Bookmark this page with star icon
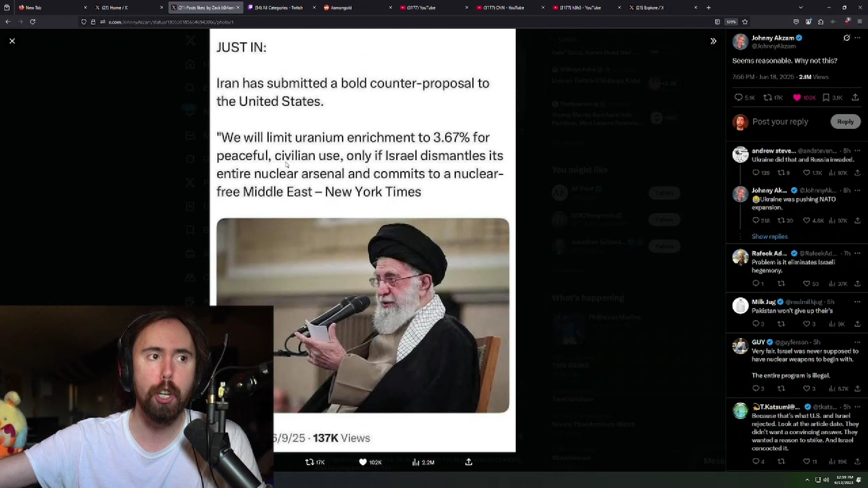 click(745, 22)
